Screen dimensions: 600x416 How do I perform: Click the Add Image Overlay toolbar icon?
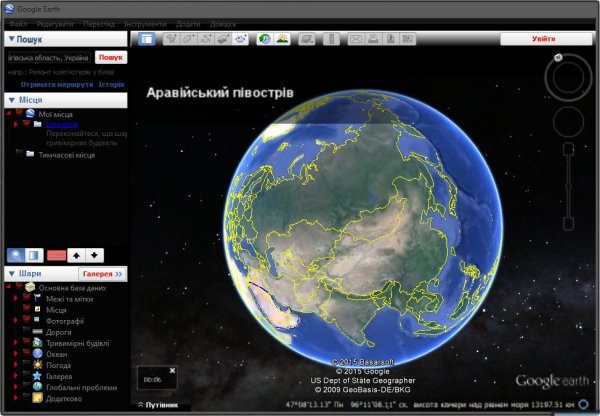(223, 39)
